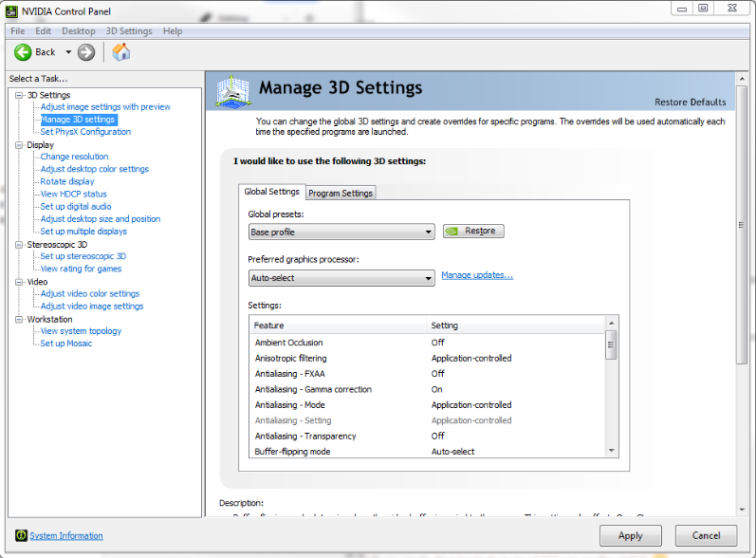
Task: Click the grey Forward arrow icon
Action: (86, 52)
